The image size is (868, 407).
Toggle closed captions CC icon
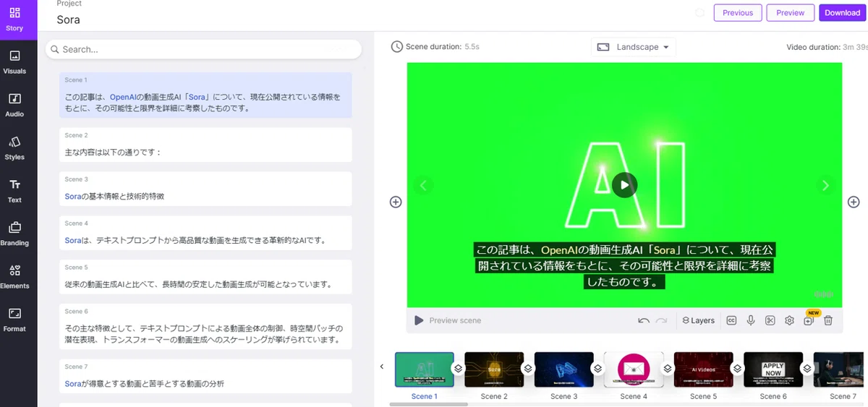[x=731, y=320]
